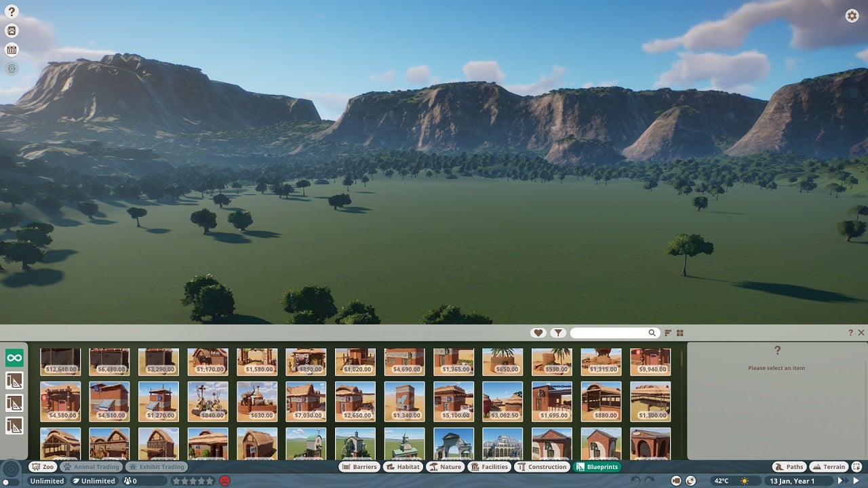Image resolution: width=868 pixels, height=488 pixels.
Task: Open the funnel filter options
Action: (557, 333)
